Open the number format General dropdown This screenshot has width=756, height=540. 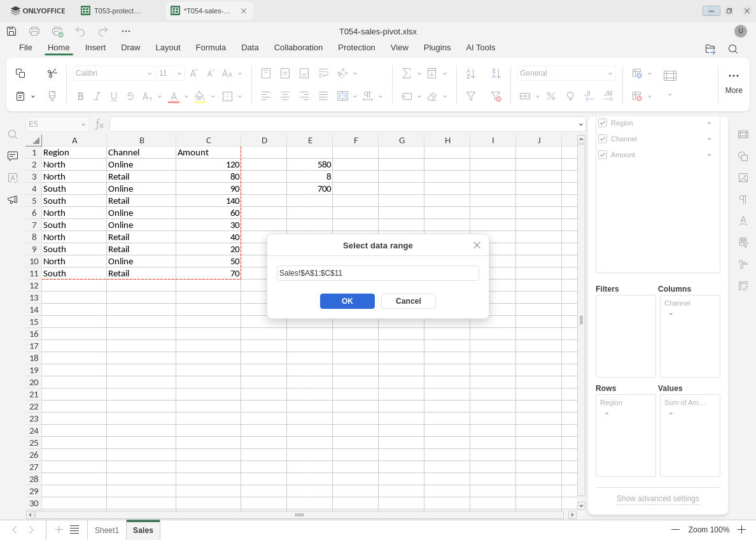pyautogui.click(x=610, y=73)
